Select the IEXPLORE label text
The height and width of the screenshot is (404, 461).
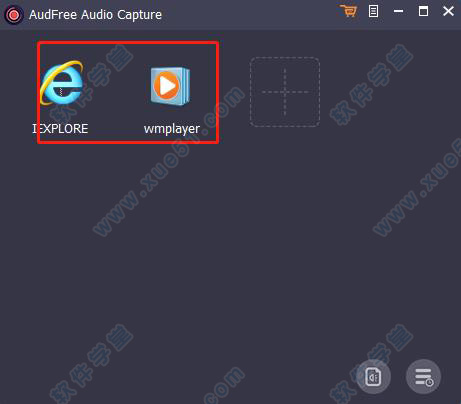pos(60,129)
